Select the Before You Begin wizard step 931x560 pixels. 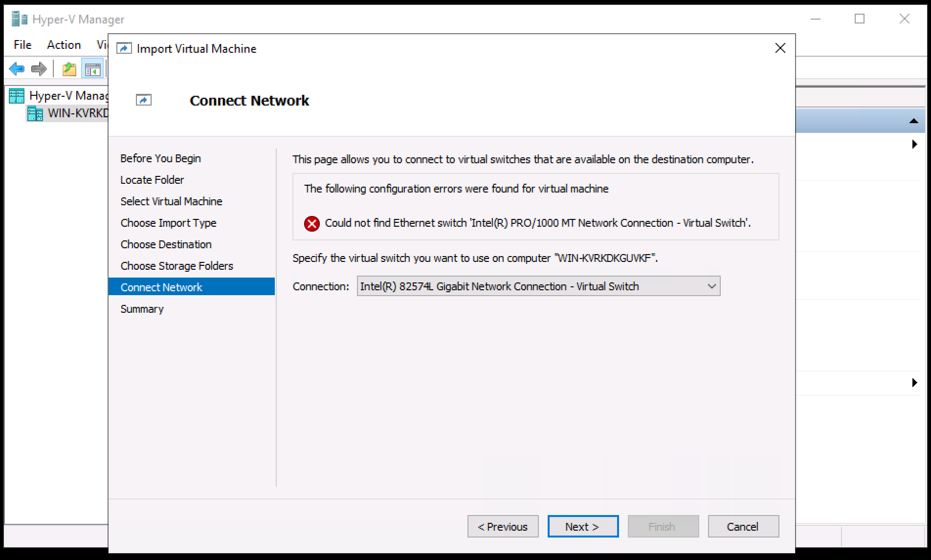[160, 158]
